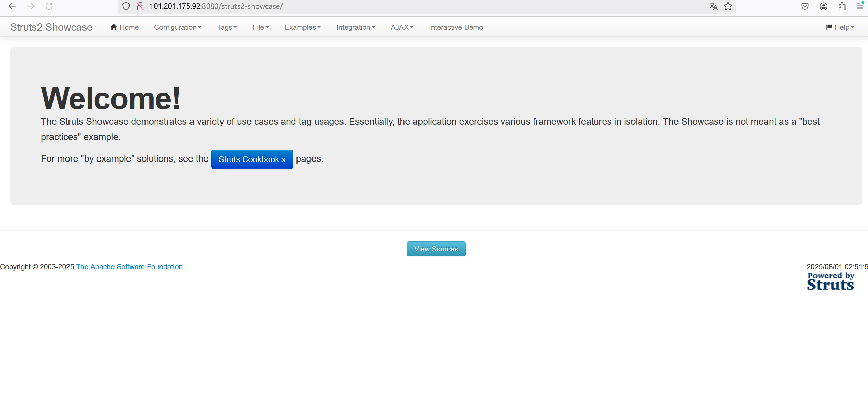Open the extensions puzzle icon
Screen dimensions: 868x414
[x=842, y=6]
